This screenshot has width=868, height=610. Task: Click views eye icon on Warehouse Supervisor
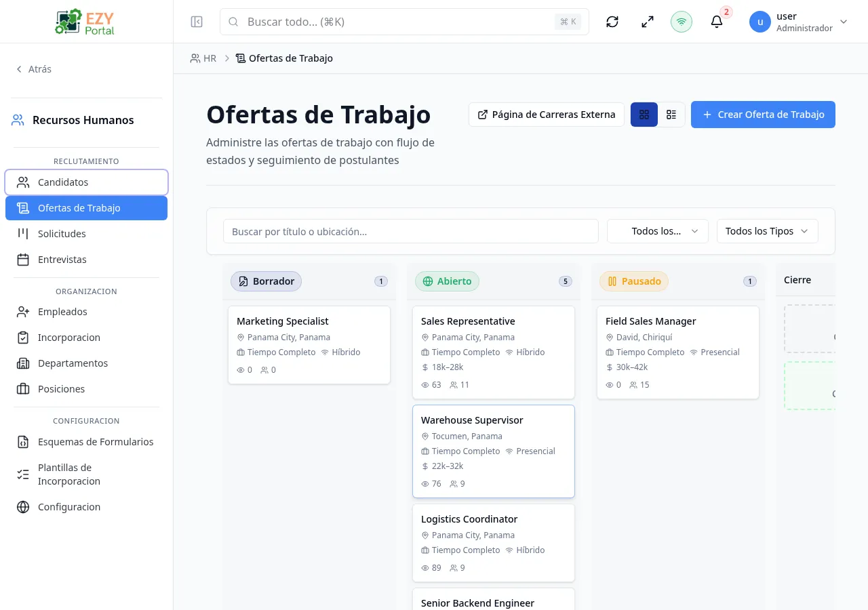(425, 484)
